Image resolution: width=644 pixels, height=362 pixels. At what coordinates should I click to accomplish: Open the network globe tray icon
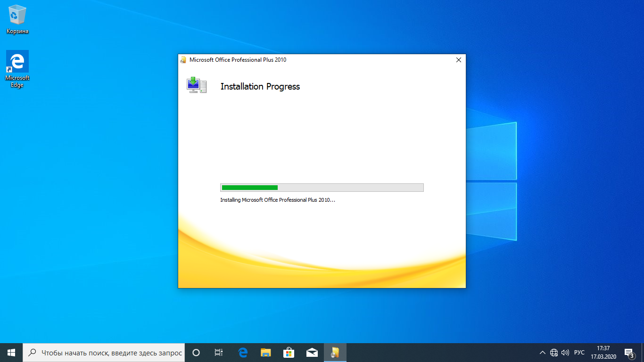tap(554, 353)
